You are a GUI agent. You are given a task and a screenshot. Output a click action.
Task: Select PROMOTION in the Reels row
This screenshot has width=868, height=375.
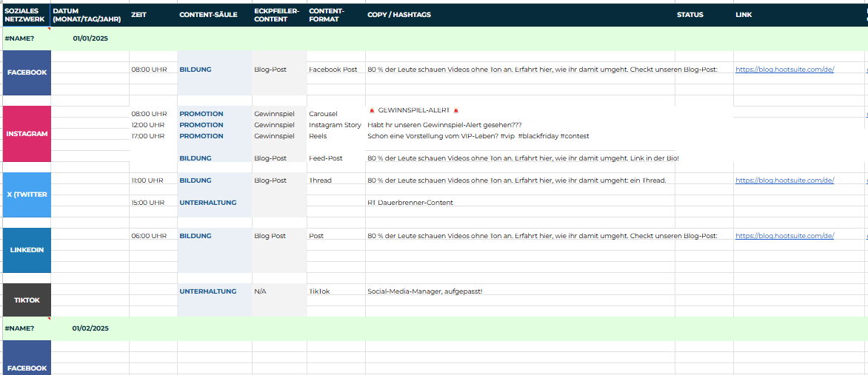201,136
